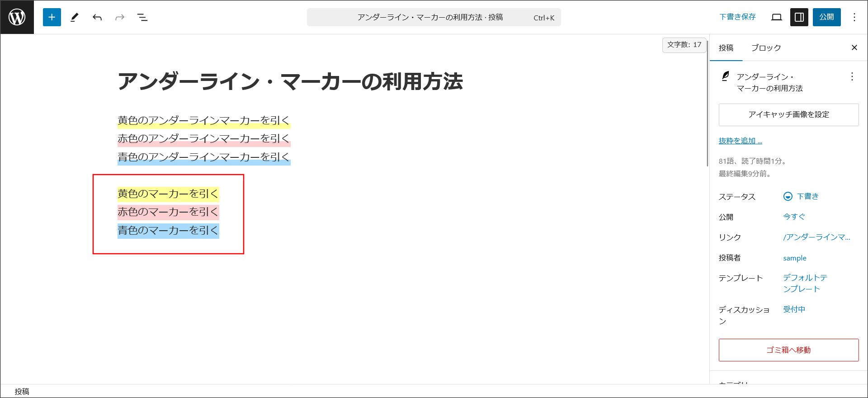Close the settings sidebar
Viewport: 868px width, 398px height.
pyautogui.click(x=854, y=47)
